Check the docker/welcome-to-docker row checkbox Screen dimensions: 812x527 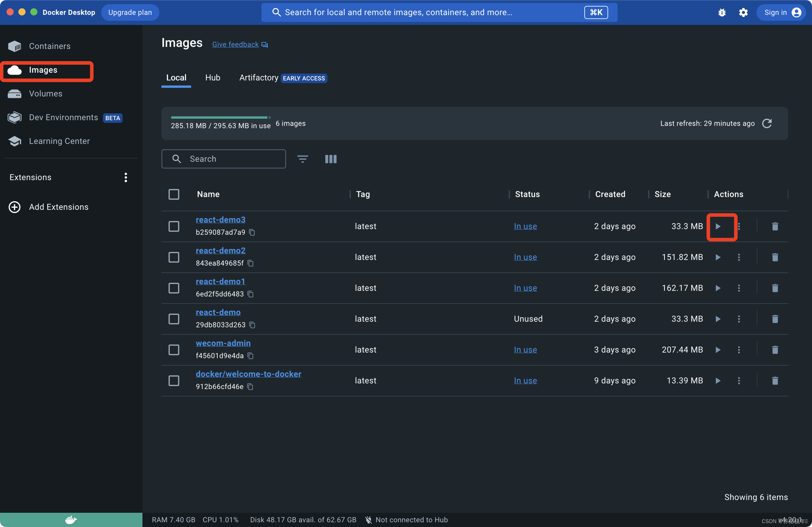coord(174,380)
